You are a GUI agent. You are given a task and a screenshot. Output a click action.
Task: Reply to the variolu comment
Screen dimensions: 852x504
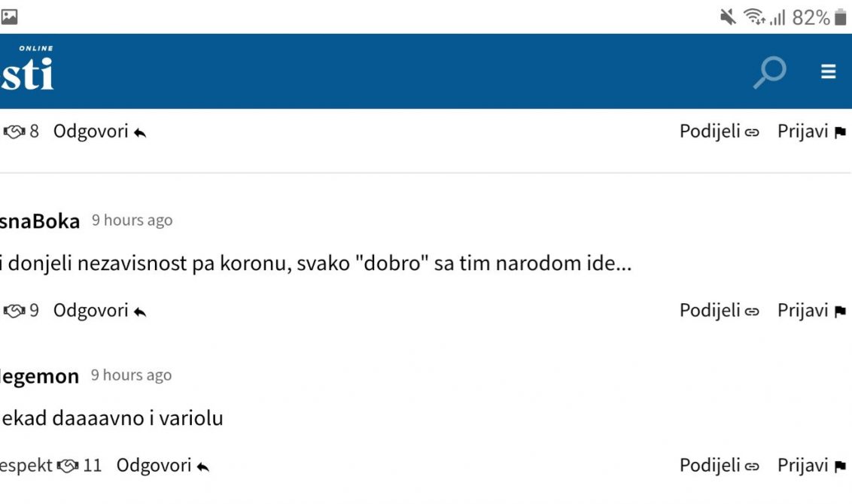tap(163, 466)
